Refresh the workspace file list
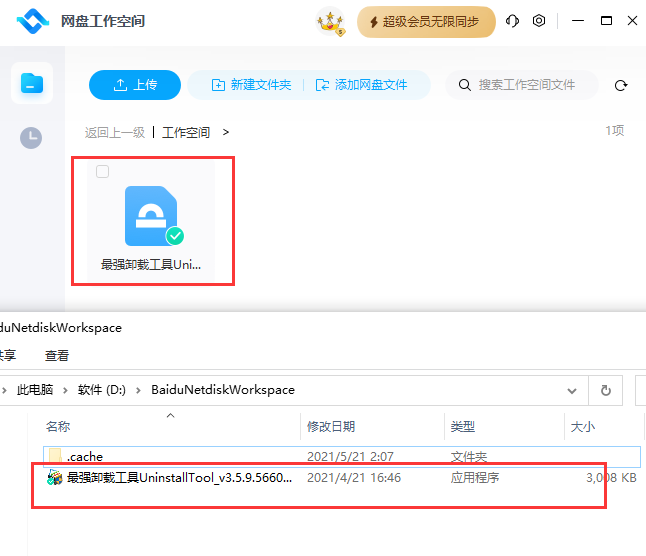Screen dimensions: 646x556 pyautogui.click(x=621, y=85)
